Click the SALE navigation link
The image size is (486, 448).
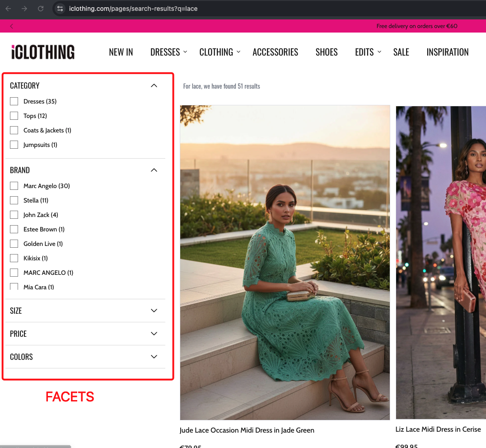tap(401, 52)
